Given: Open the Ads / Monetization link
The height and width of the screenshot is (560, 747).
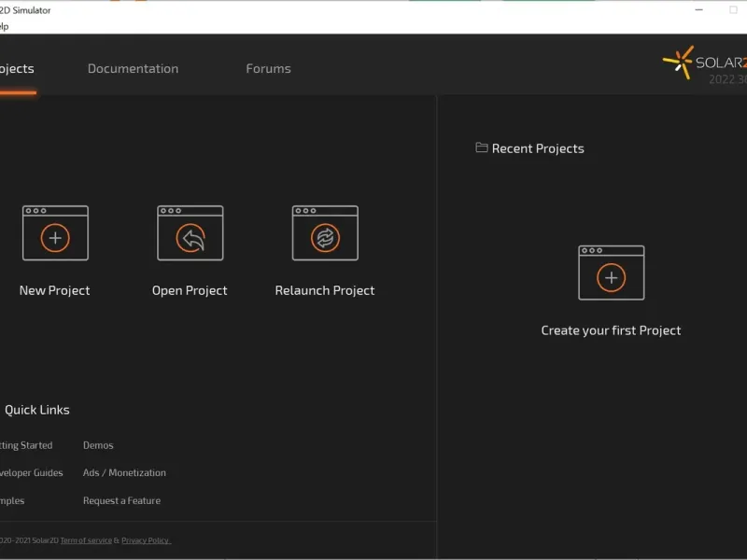Looking at the screenshot, I should [x=124, y=473].
